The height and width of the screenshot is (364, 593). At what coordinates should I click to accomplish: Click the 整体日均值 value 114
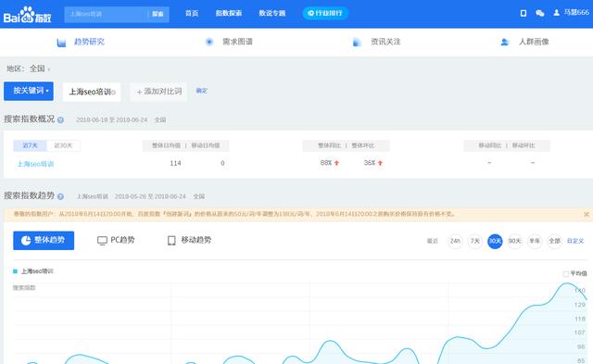pyautogui.click(x=175, y=163)
